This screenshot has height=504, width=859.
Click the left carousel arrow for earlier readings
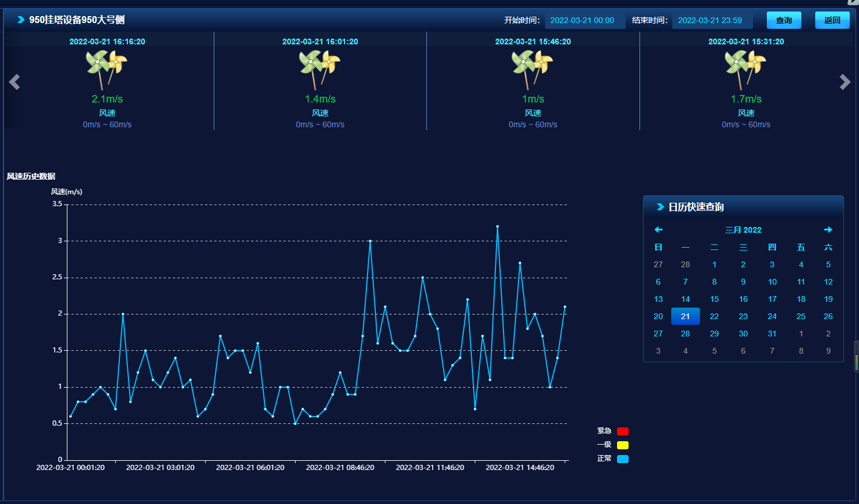[14, 82]
